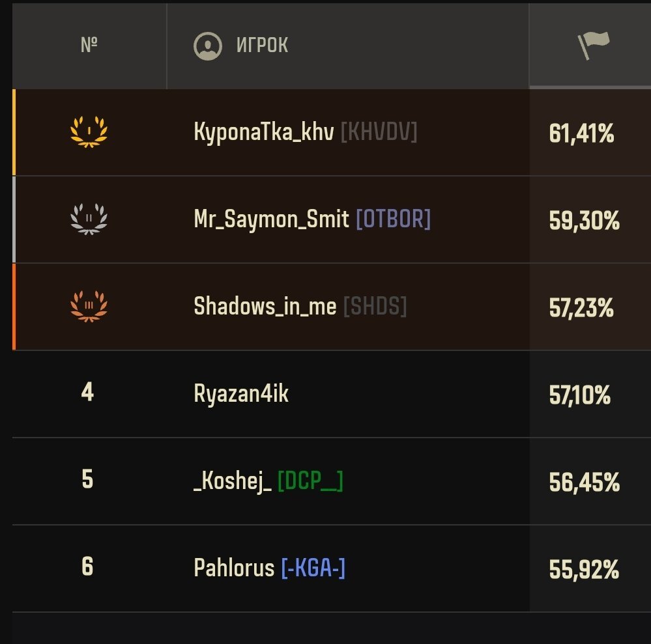Click the gold first-place laurel badge
The width and height of the screenshot is (651, 644).
89,132
